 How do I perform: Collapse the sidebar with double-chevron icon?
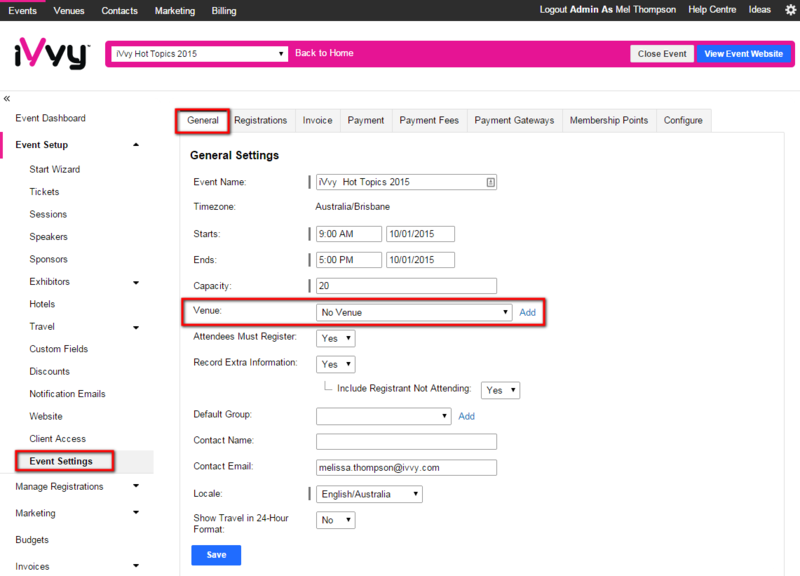(7, 98)
